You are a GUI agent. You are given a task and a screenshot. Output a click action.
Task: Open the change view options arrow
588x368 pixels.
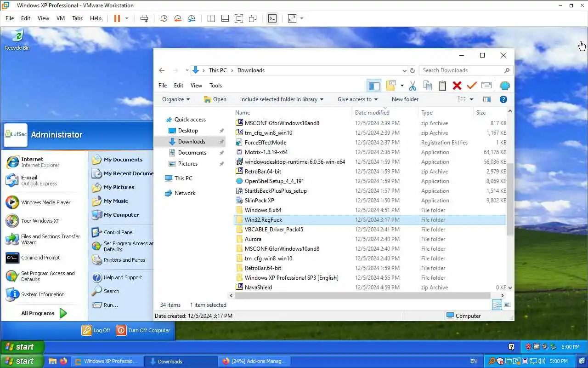[x=472, y=99]
